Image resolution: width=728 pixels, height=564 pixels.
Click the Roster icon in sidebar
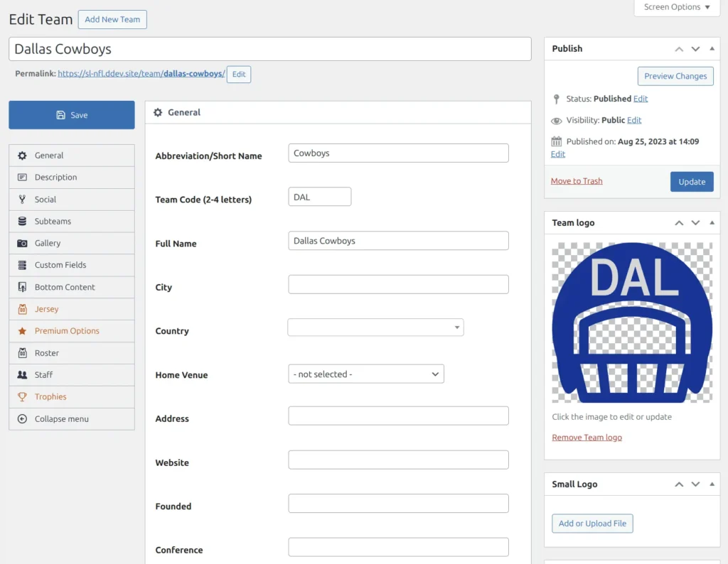(x=22, y=353)
